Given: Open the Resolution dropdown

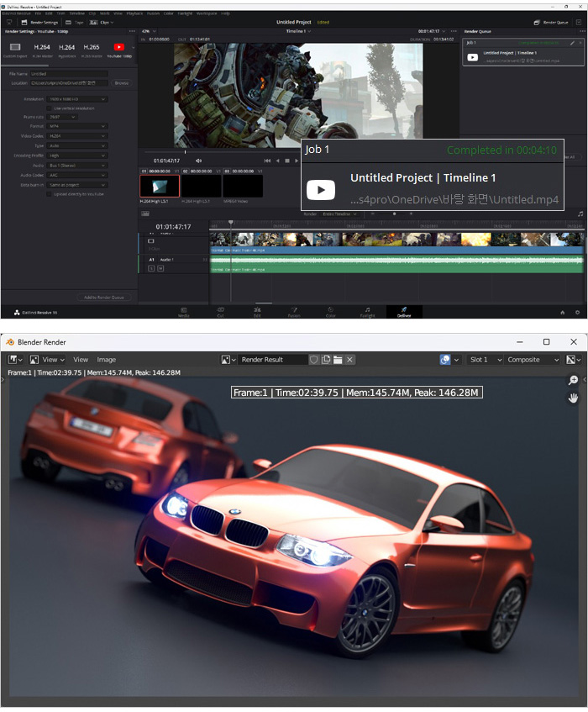Looking at the screenshot, I should pos(77,99).
